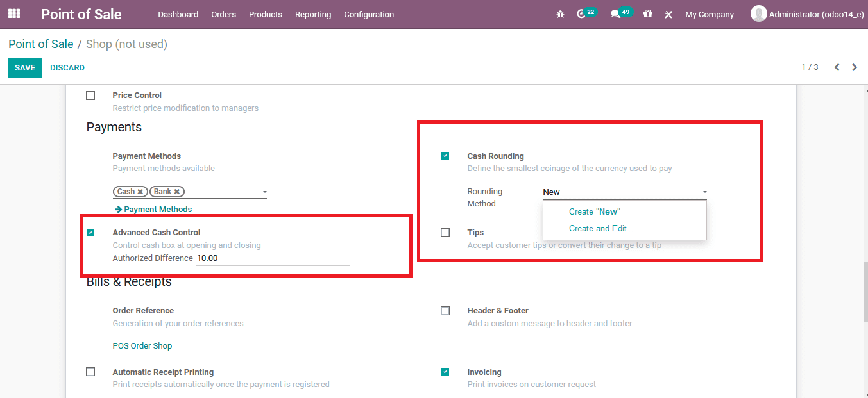Click the debug bug icon
This screenshot has width=868, height=398.
tap(560, 14)
